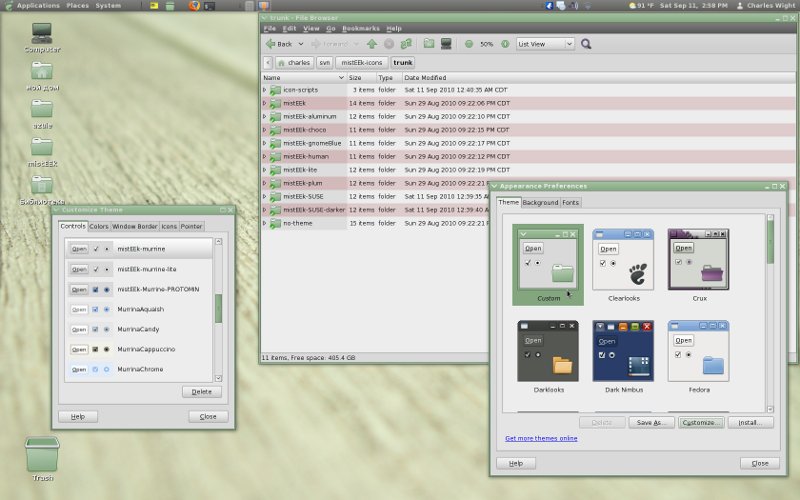Open the Библиотека desktop folder
Viewport: 800px width, 500px height.
pos(42,185)
